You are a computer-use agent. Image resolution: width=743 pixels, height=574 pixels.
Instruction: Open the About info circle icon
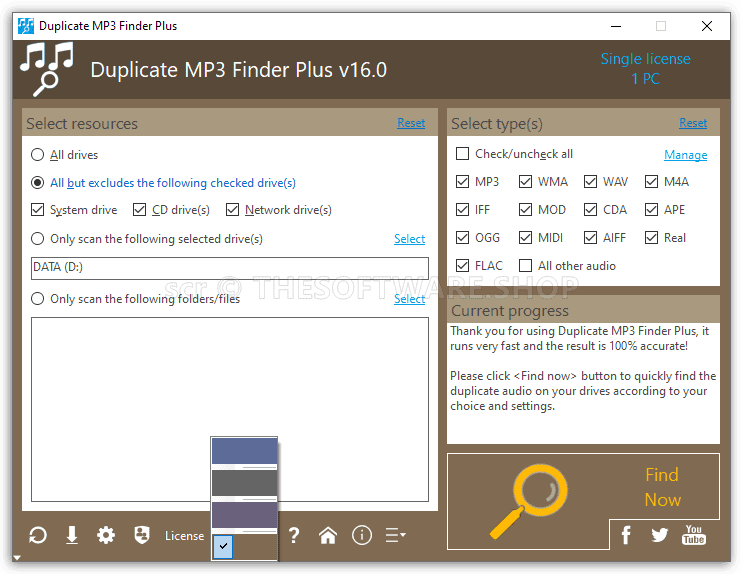(x=362, y=535)
